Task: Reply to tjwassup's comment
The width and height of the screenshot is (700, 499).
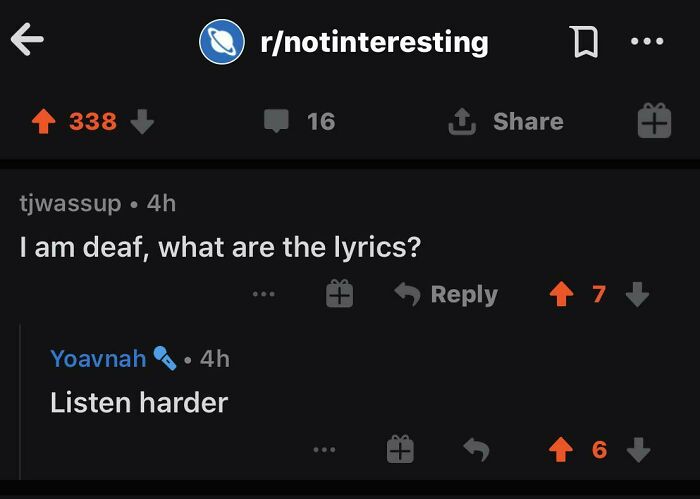Action: 446,295
